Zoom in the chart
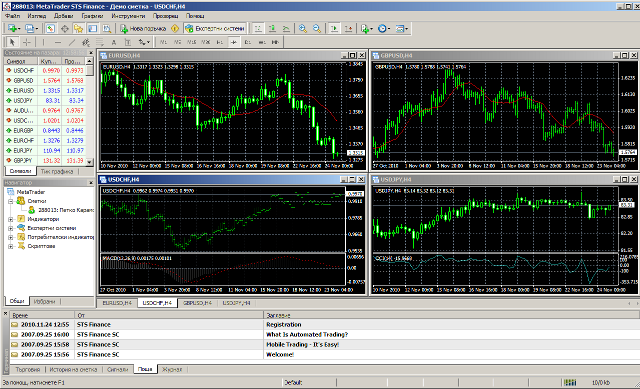The width and height of the screenshot is (640, 389). (x=302, y=29)
